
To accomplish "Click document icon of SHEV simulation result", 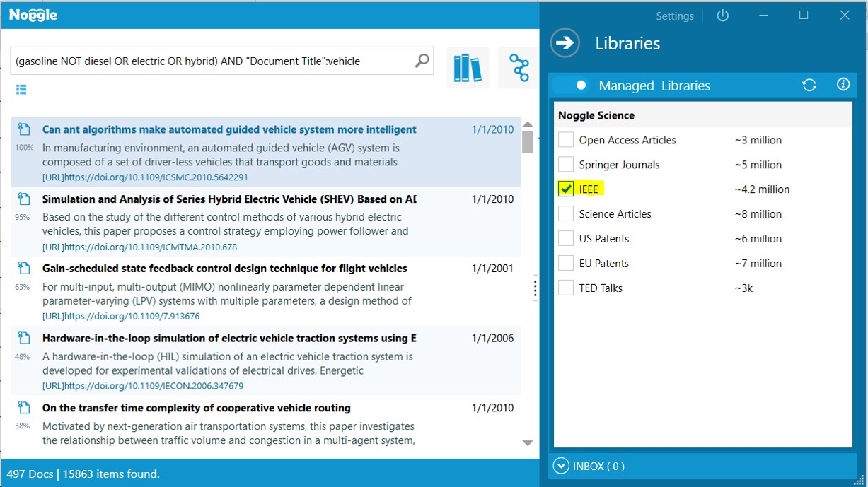I will pyautogui.click(x=24, y=199).
